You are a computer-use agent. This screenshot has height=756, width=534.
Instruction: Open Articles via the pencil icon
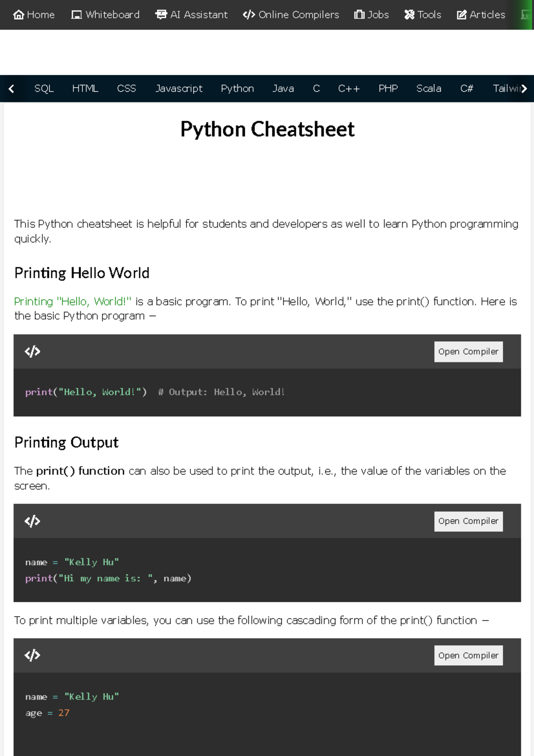coord(461,15)
